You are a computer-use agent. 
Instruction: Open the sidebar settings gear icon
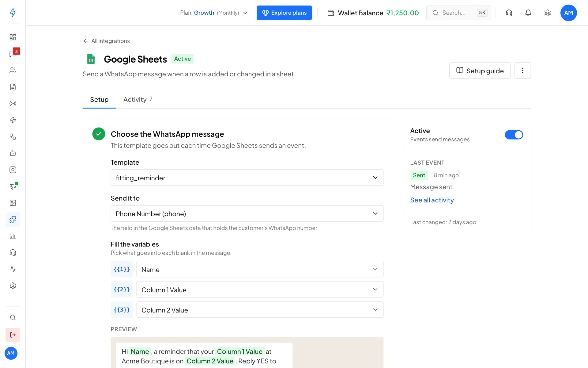click(x=13, y=286)
